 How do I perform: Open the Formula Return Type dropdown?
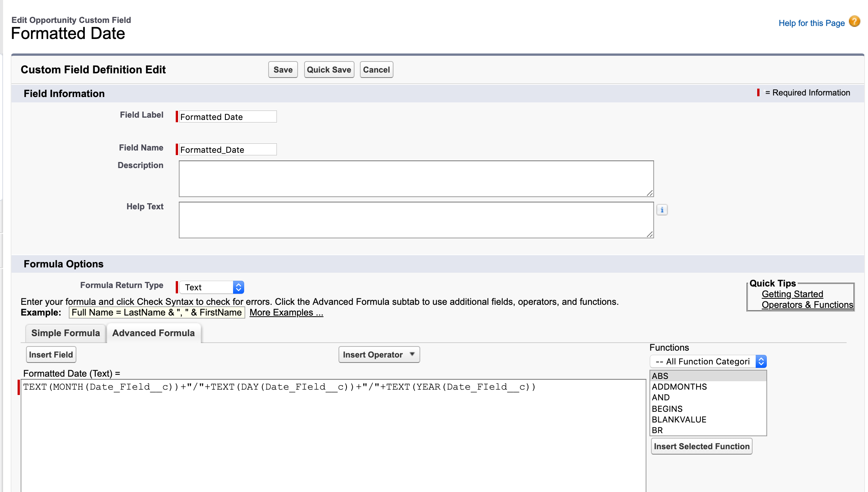click(x=211, y=287)
